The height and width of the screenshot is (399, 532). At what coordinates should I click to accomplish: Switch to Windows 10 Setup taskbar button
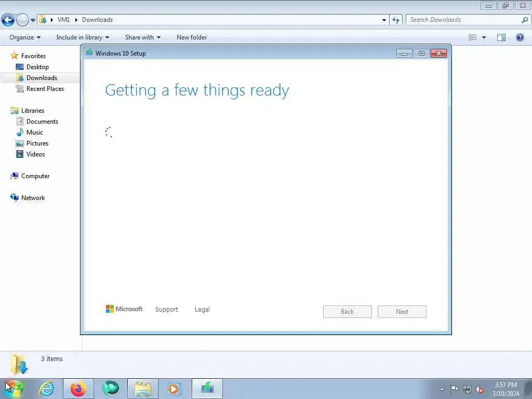(x=207, y=389)
